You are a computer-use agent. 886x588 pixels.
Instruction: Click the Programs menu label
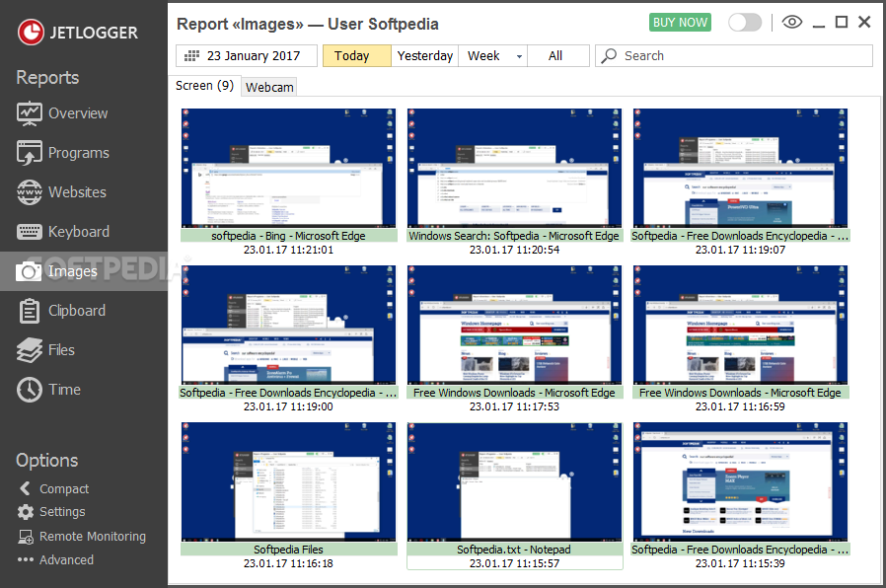click(79, 153)
